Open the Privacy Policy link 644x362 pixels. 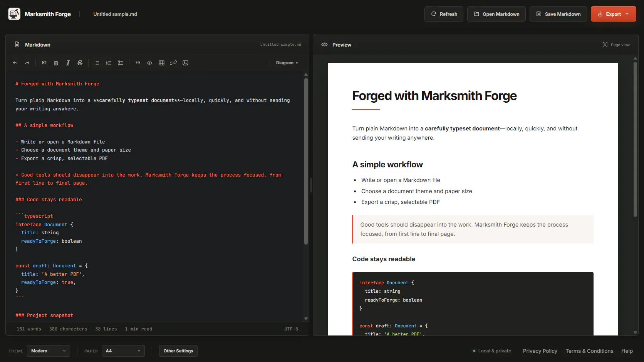click(x=540, y=351)
